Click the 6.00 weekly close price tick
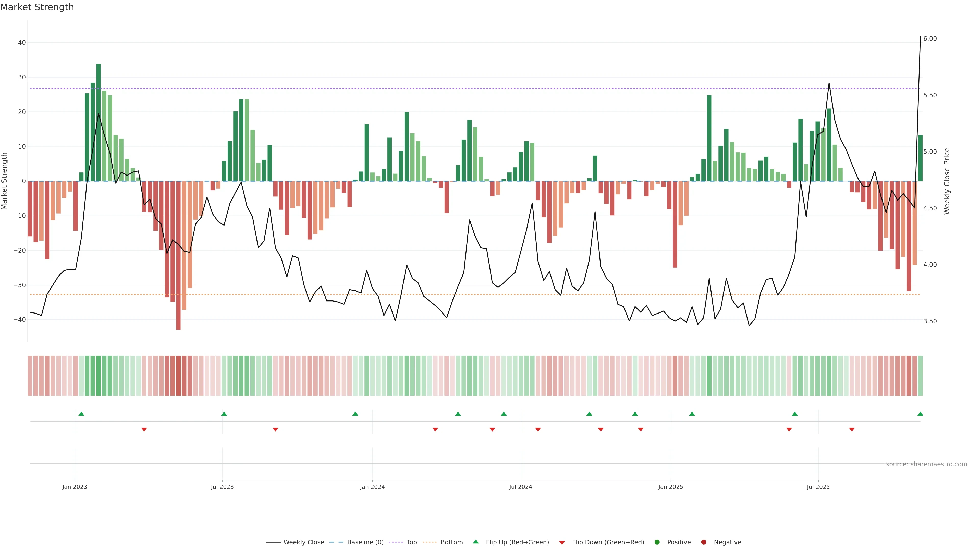Image resolution: width=980 pixels, height=551 pixels. pos(930,39)
